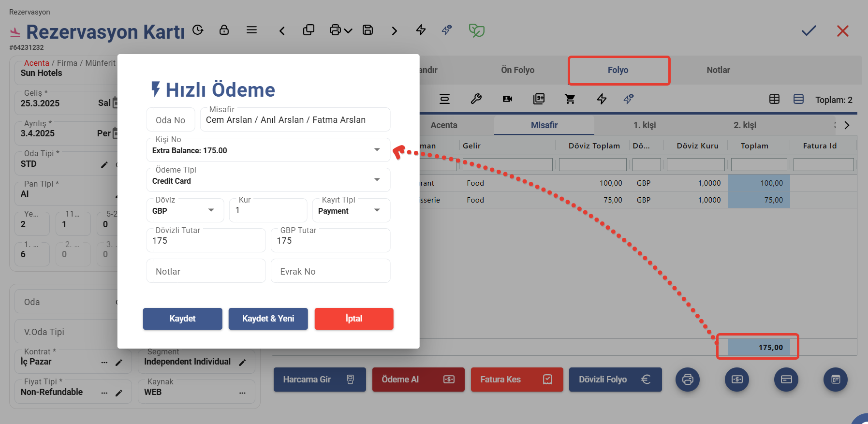The image size is (868, 424).
Task: Switch to the Folyo tab
Action: click(618, 70)
